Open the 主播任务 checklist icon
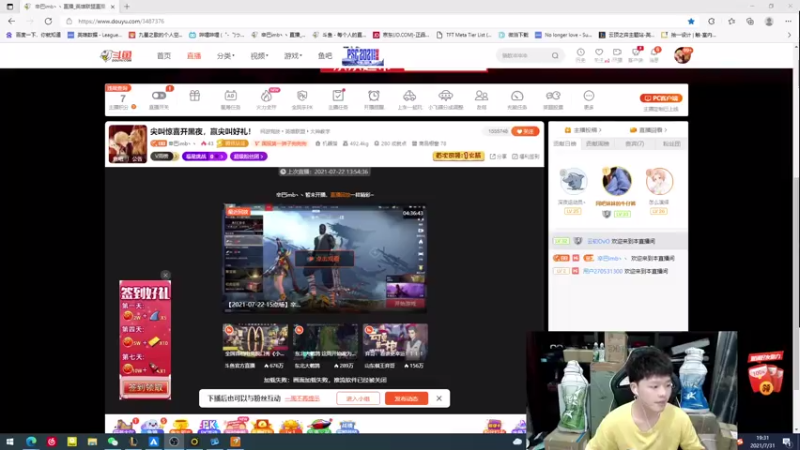The width and height of the screenshot is (800, 450). [338, 95]
